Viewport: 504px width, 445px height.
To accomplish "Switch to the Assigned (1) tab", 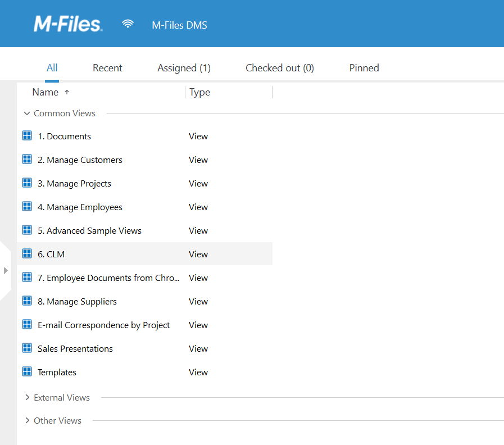I will click(184, 68).
